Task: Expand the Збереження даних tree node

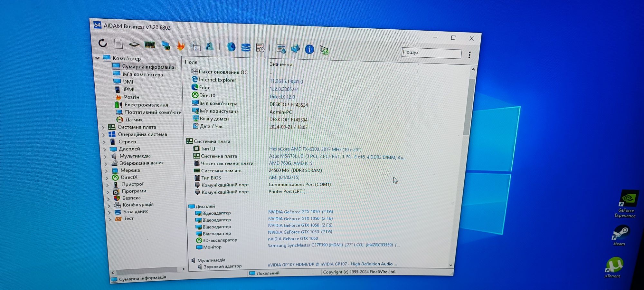Action: (x=106, y=163)
